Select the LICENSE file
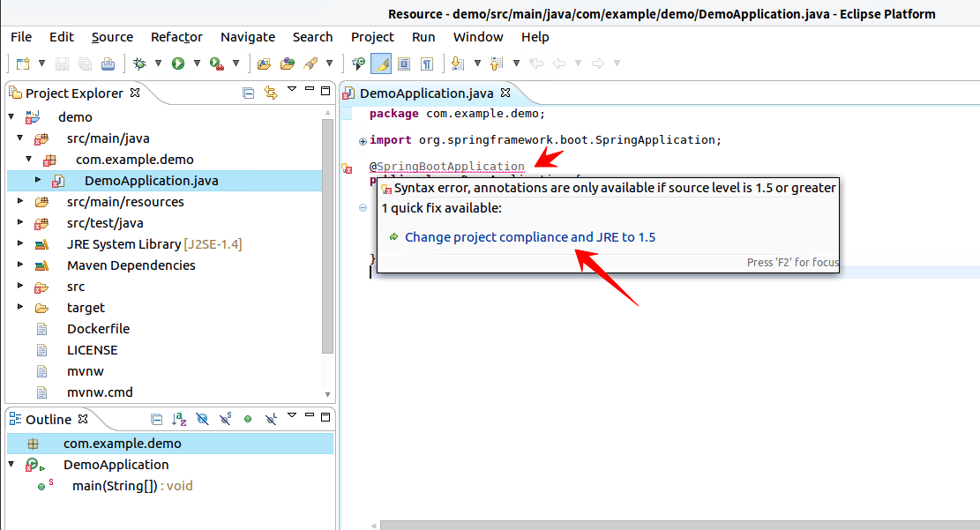This screenshot has height=530, width=980. click(92, 350)
